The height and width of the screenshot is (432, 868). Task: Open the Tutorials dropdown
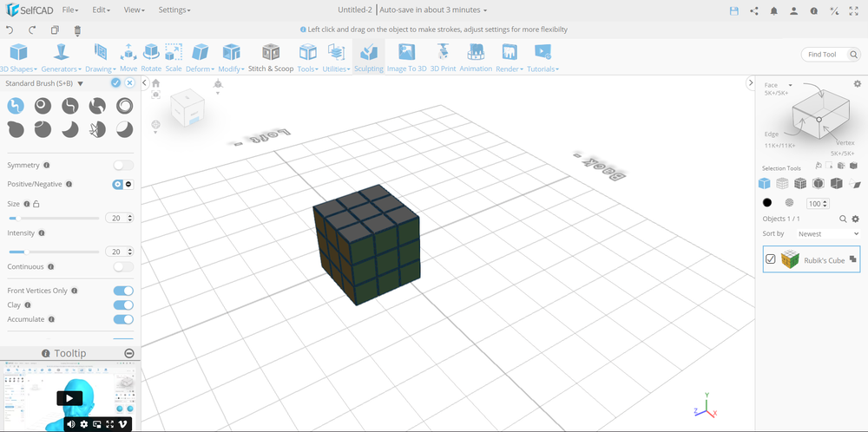click(x=542, y=57)
